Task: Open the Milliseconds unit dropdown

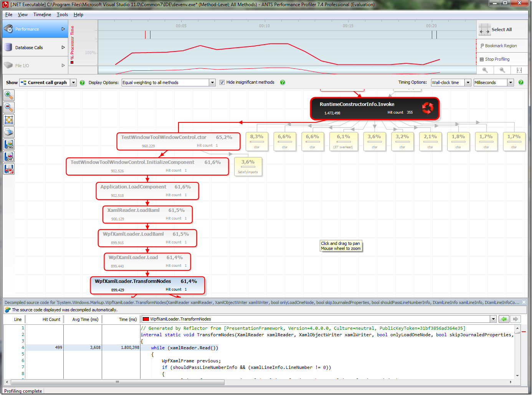Action: click(511, 83)
